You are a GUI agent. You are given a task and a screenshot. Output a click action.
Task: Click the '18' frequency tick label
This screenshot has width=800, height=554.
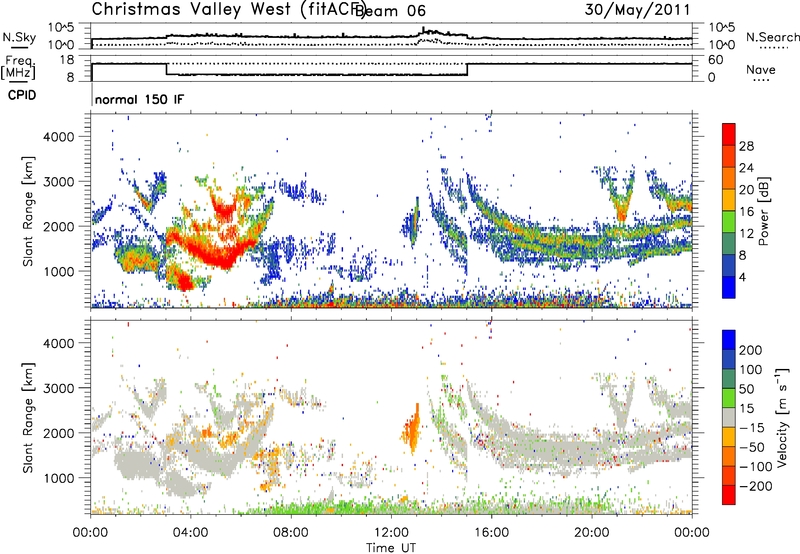coord(67,60)
